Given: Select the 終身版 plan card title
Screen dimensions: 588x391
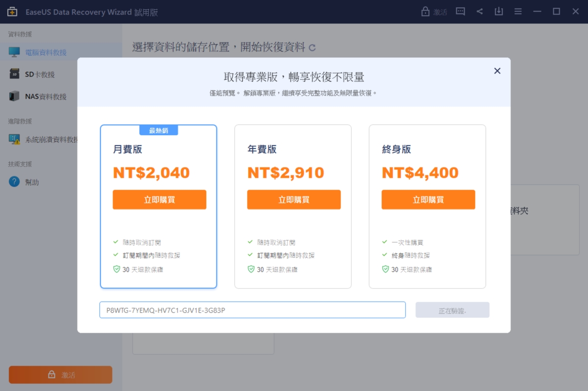Looking at the screenshot, I should click(x=396, y=149).
